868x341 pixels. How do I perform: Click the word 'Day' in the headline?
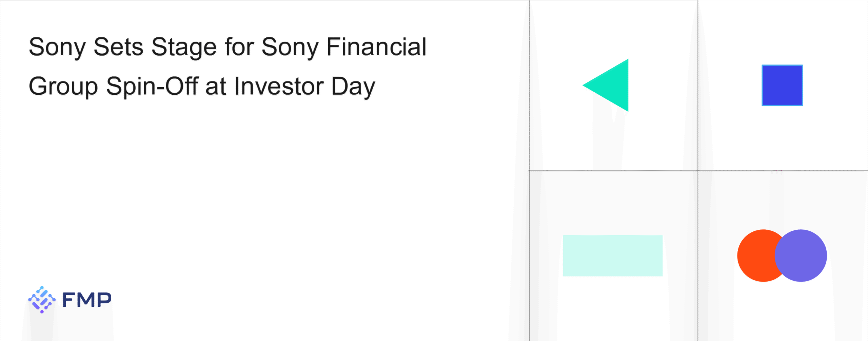coord(353,87)
